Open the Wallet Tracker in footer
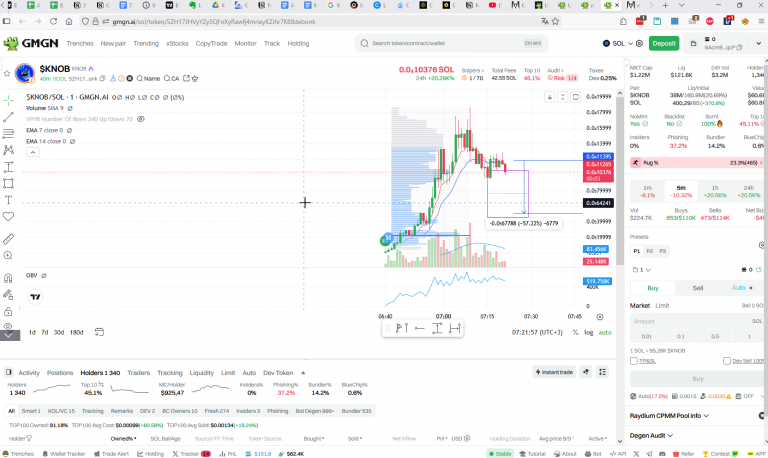 (x=64, y=454)
